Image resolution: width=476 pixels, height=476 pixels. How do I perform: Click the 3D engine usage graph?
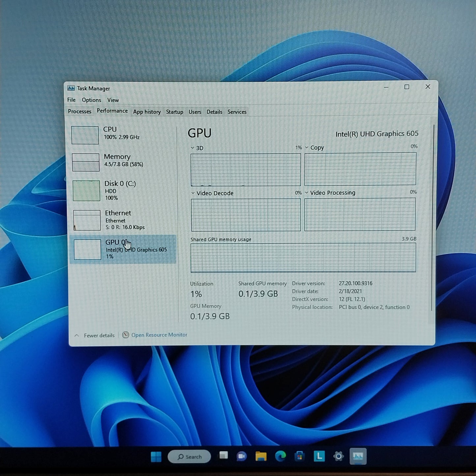pos(246,170)
